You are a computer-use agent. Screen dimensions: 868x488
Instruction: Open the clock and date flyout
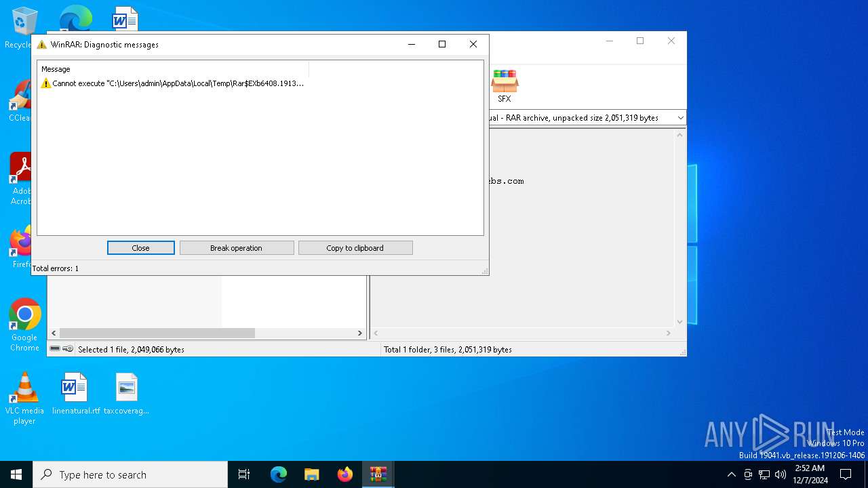pos(810,474)
